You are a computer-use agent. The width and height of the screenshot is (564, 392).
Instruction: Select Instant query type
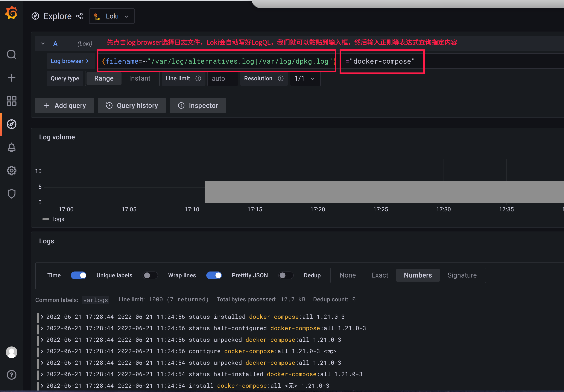(x=140, y=78)
